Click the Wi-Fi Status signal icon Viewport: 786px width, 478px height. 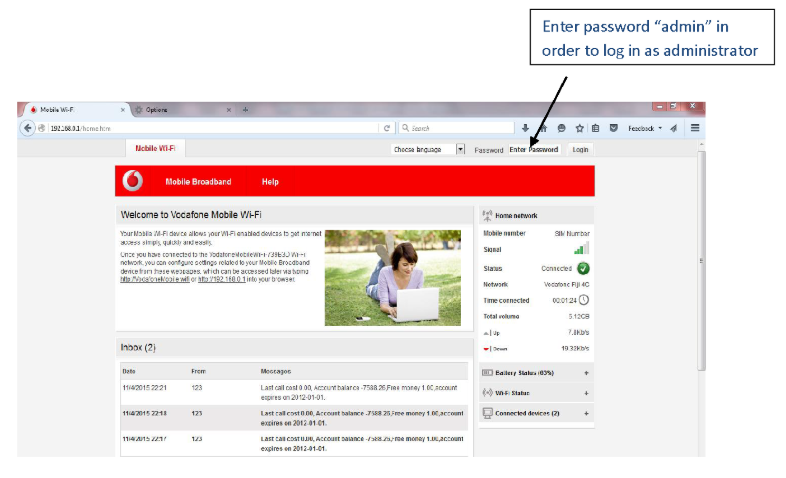click(487, 393)
